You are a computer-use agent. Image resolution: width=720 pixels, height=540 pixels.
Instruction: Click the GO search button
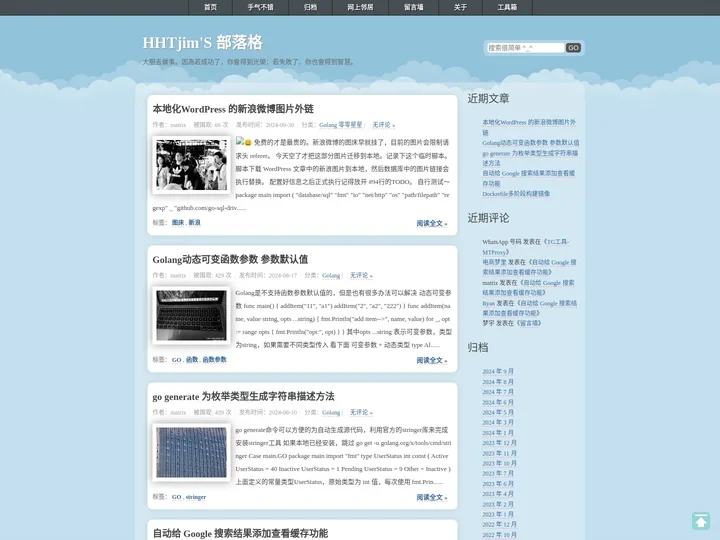(x=573, y=48)
